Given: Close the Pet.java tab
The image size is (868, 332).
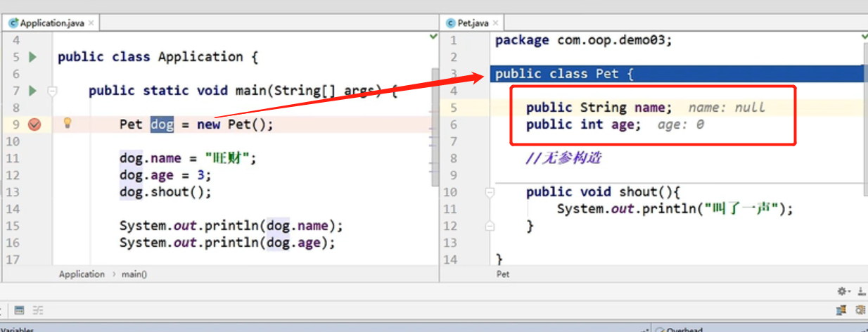Looking at the screenshot, I should 495,23.
